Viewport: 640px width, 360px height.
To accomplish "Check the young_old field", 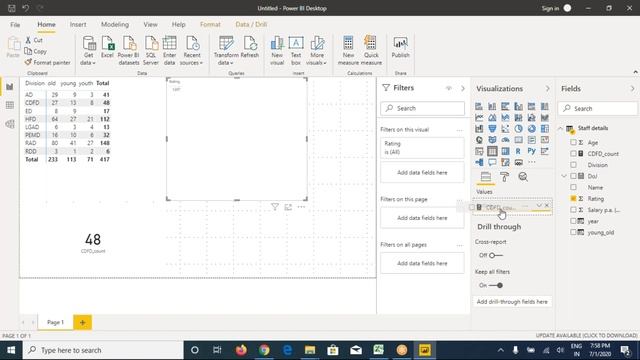I will [573, 232].
